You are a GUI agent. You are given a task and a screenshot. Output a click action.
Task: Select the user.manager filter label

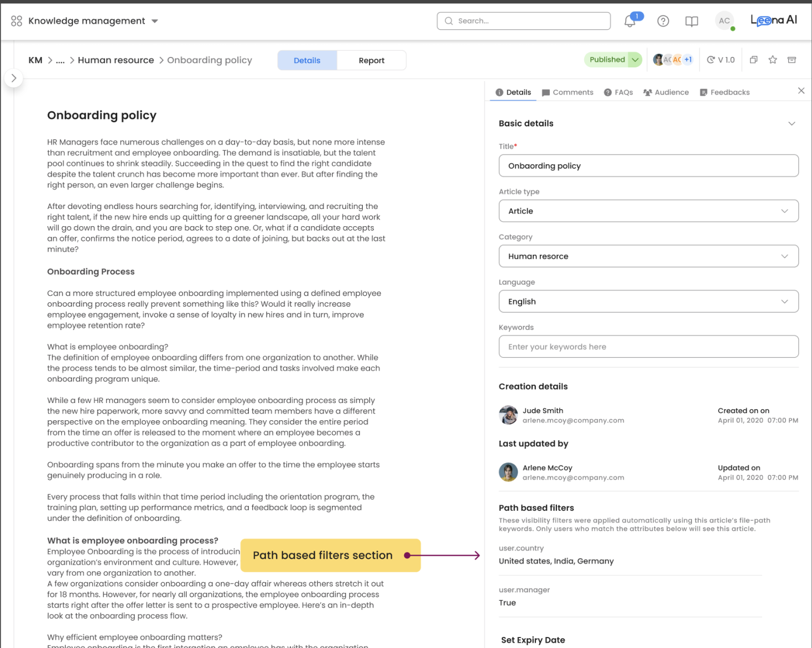(x=524, y=590)
